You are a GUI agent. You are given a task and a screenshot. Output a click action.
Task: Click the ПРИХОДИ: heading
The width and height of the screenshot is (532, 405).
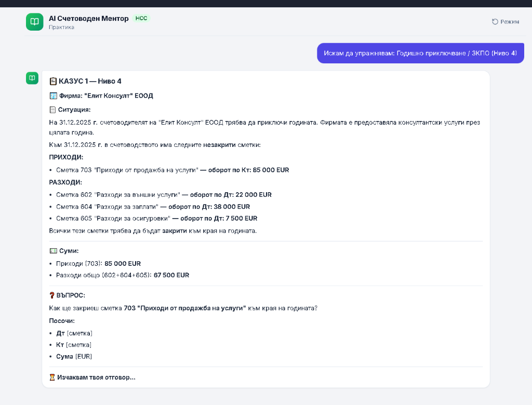(x=66, y=157)
